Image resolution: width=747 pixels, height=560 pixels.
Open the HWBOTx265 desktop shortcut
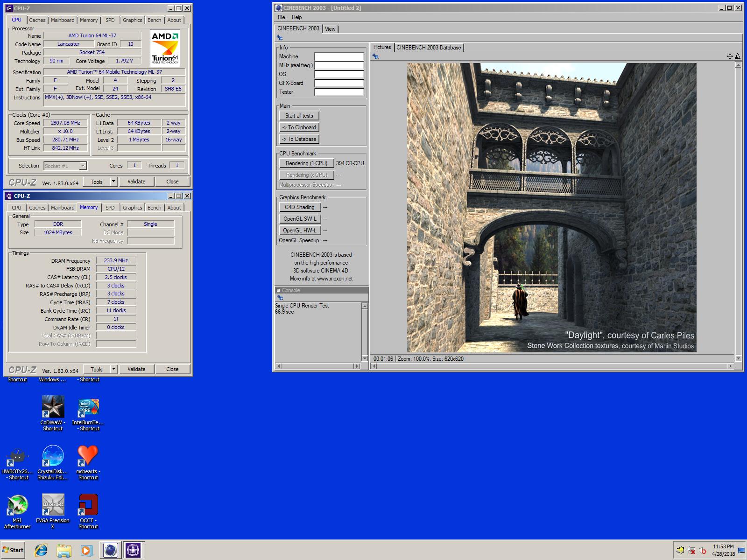pos(17,462)
